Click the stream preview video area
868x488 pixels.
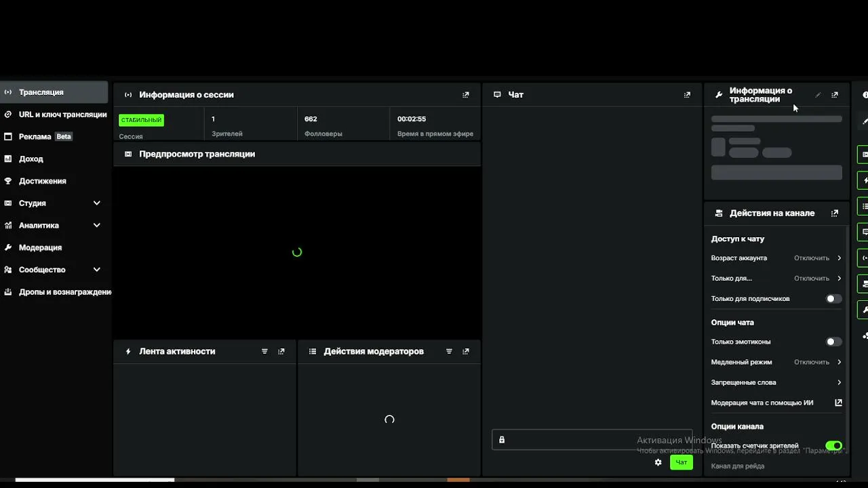[x=297, y=252]
